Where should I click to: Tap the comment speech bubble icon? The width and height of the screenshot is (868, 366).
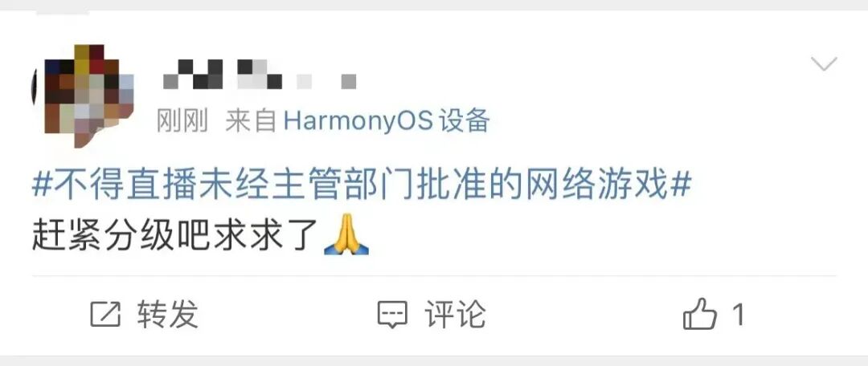[392, 315]
